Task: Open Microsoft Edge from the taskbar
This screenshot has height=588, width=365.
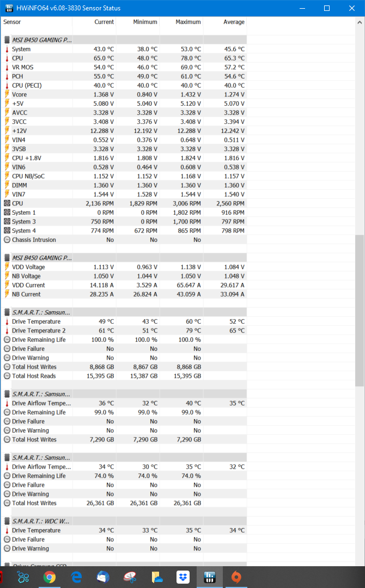Action: point(76,577)
